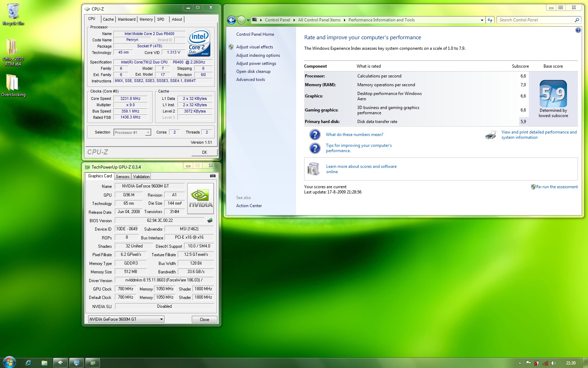Click OK button in CPU-Z
Image resolution: width=588 pixels, height=368 pixels.
pyautogui.click(x=204, y=152)
